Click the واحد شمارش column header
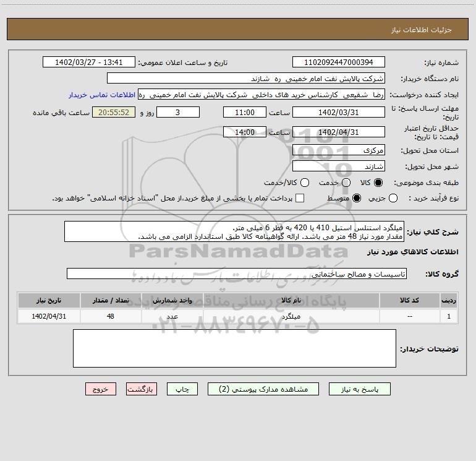This screenshot has height=461, width=476. (x=172, y=301)
